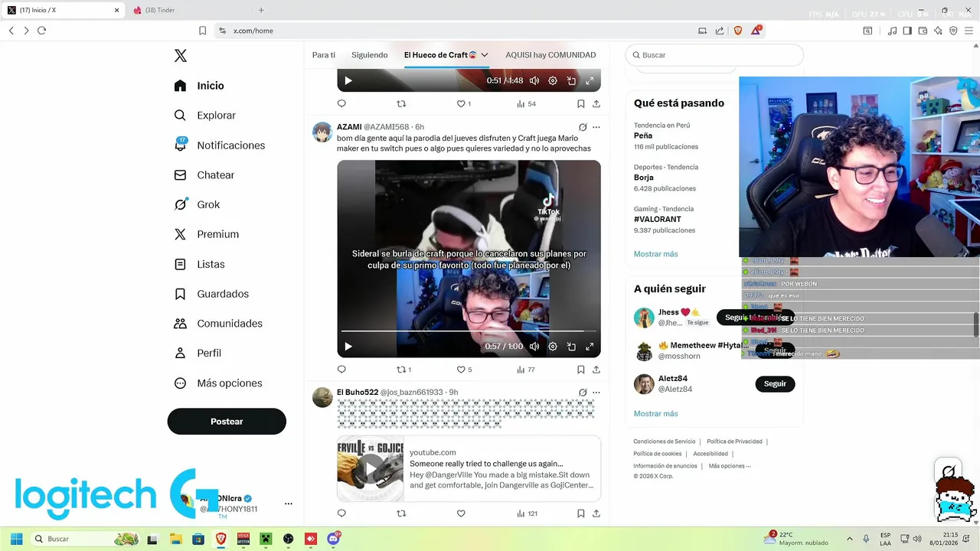Enter fullscreen on AZAMI's video
This screenshot has height=551, width=980.
(590, 347)
